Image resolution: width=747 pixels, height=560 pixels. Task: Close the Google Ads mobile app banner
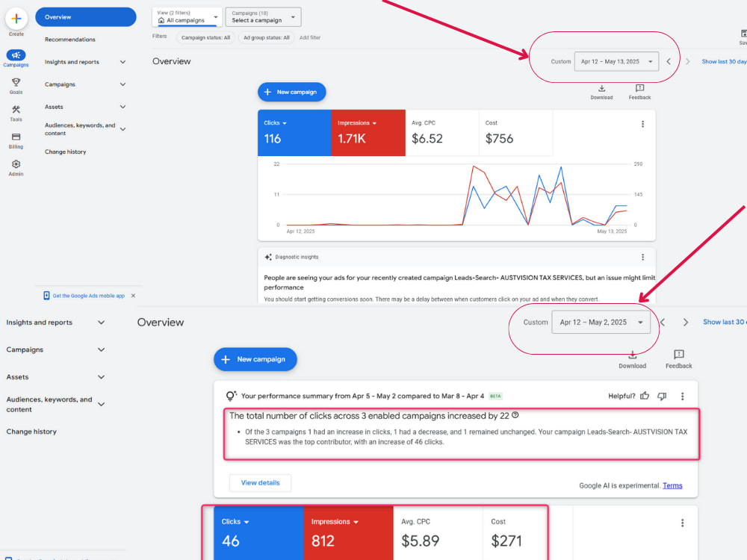[x=134, y=296]
